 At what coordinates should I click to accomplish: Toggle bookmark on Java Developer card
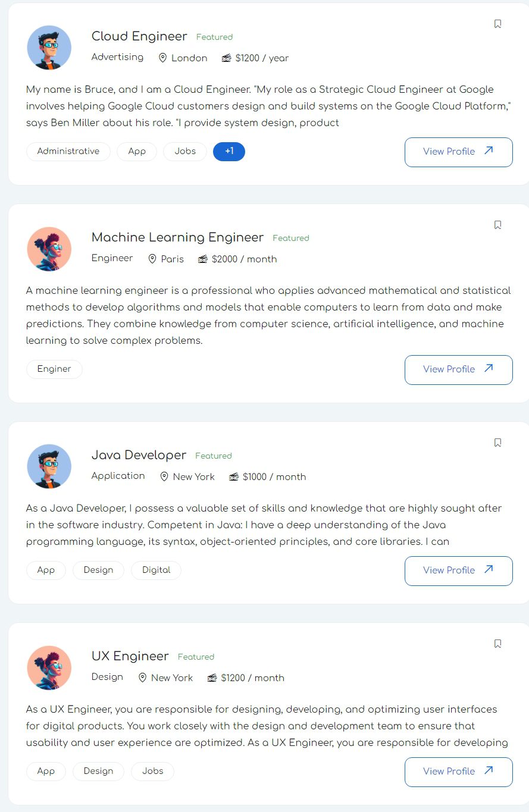click(x=498, y=443)
